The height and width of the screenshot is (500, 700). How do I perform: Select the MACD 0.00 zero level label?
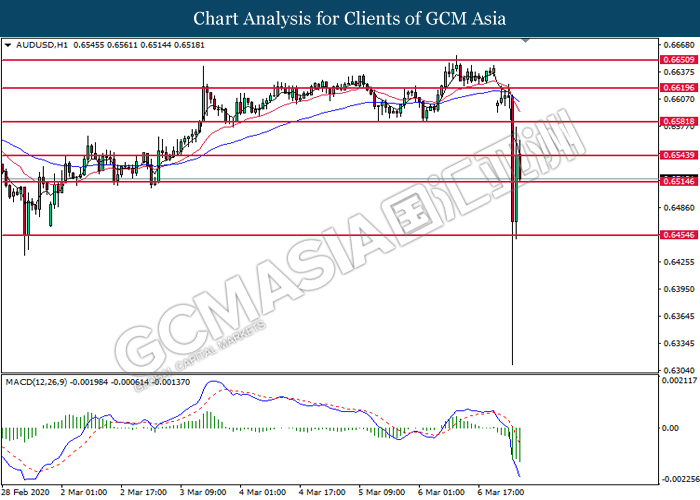pyautogui.click(x=672, y=428)
